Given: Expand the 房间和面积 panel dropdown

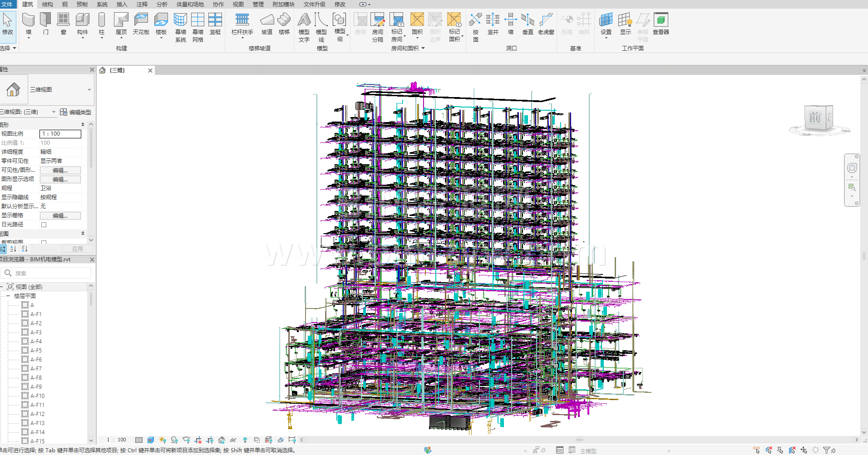Looking at the screenshot, I should tap(423, 48).
